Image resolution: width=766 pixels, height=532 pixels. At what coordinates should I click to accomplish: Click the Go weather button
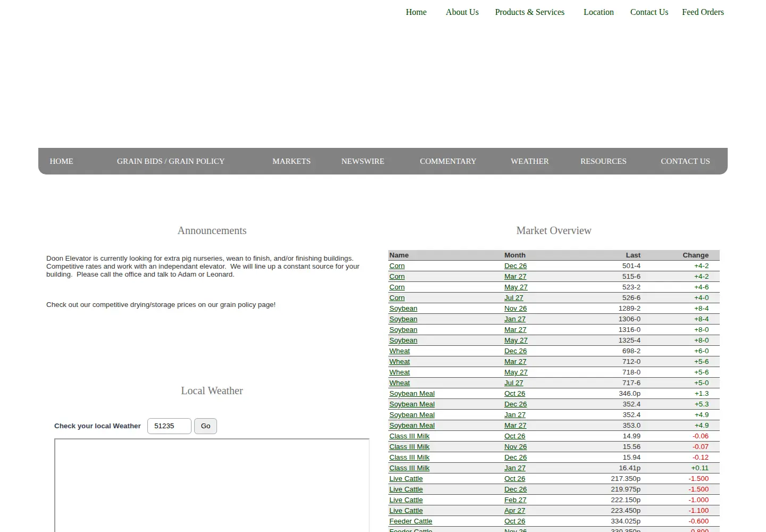click(205, 426)
